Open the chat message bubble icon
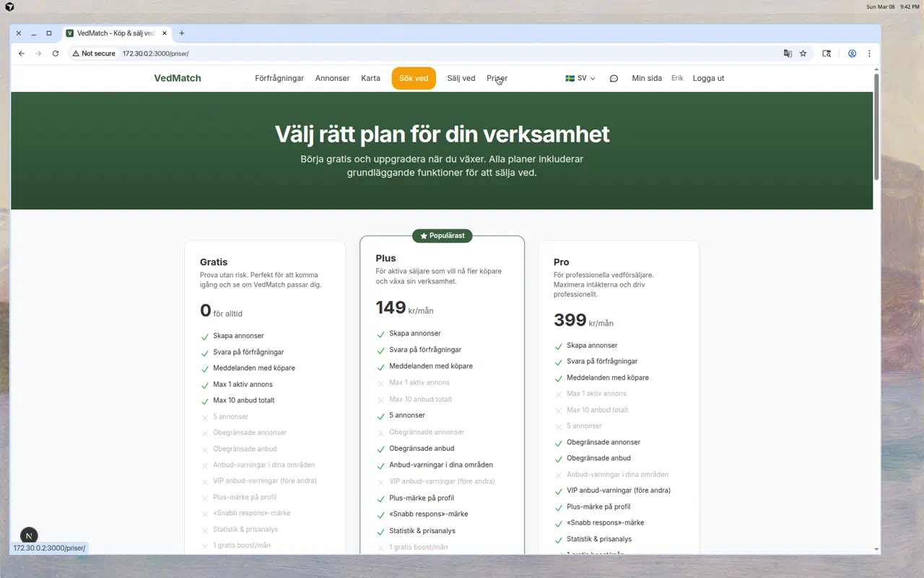924x578 pixels. click(614, 78)
